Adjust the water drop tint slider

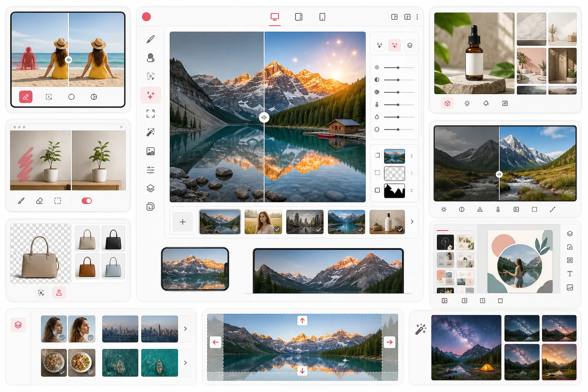tap(399, 117)
